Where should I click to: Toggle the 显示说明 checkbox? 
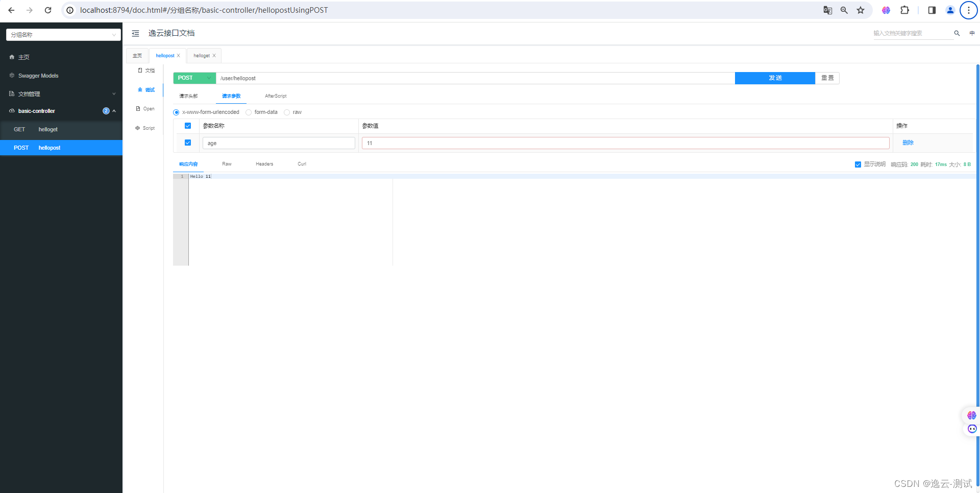click(858, 164)
